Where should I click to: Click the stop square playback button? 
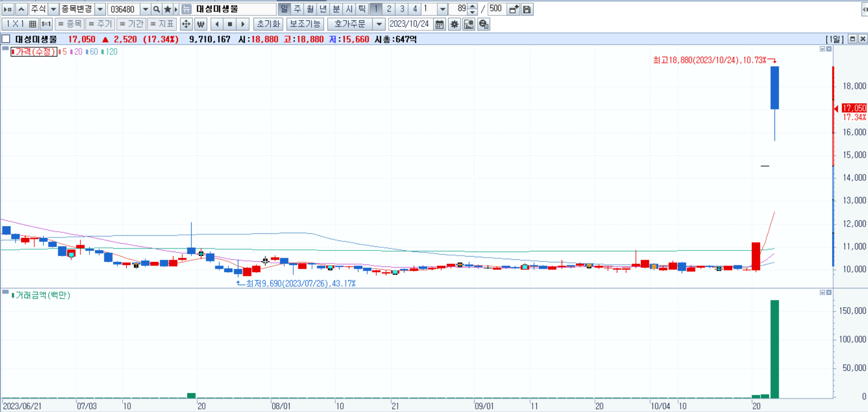click(230, 24)
